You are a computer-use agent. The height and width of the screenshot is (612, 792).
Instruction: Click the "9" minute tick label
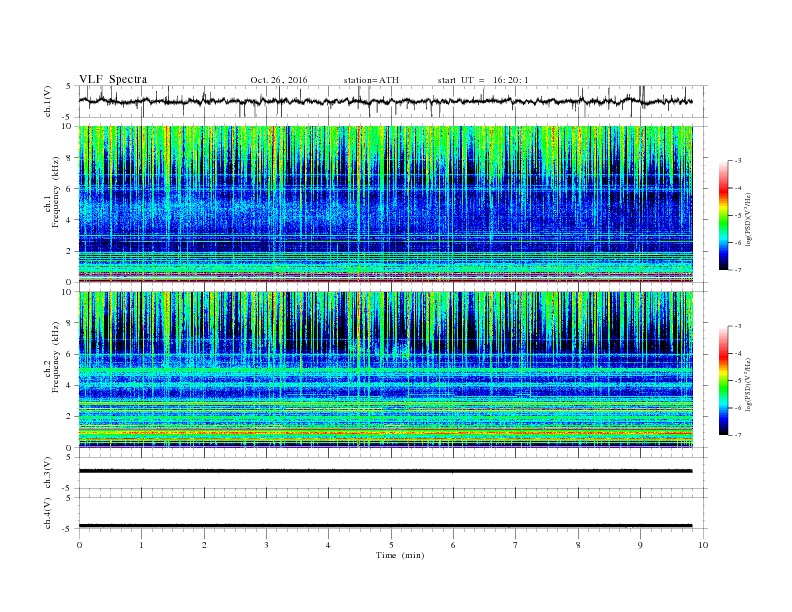pos(640,545)
